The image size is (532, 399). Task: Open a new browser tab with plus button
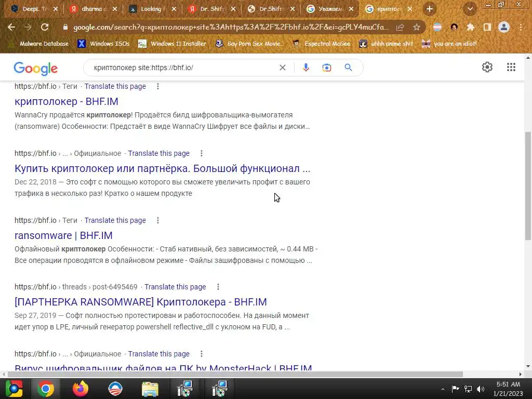point(430,9)
